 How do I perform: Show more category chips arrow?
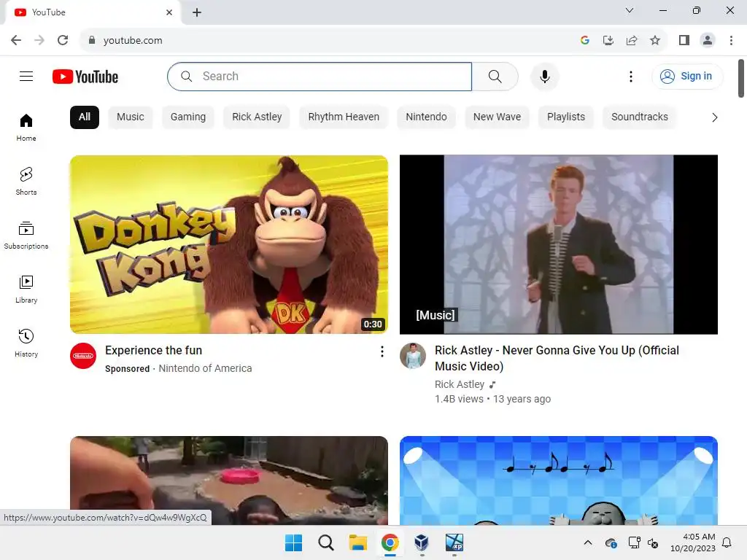714,117
